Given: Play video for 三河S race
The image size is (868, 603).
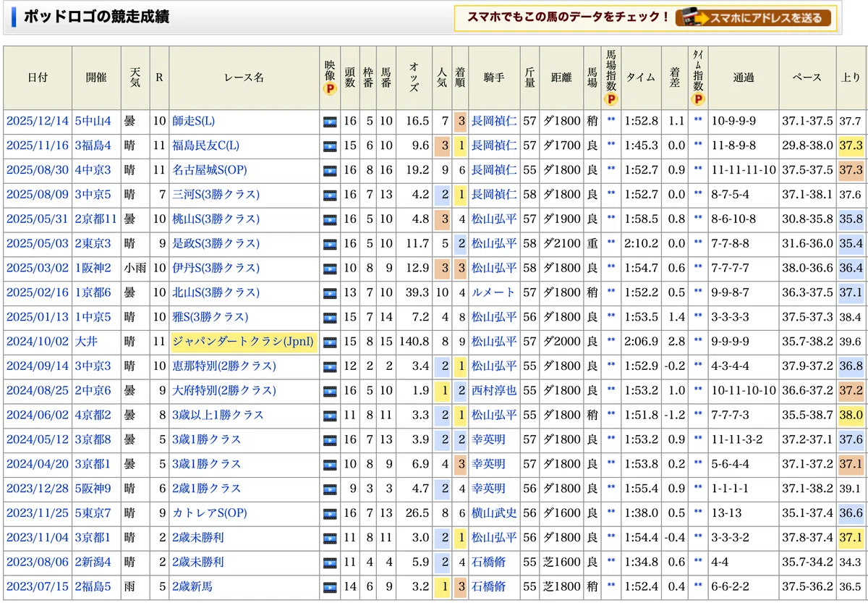Looking at the screenshot, I should click(x=330, y=195).
